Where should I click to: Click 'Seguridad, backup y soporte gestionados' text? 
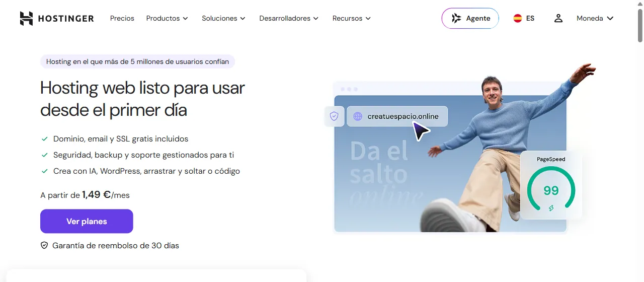click(143, 155)
